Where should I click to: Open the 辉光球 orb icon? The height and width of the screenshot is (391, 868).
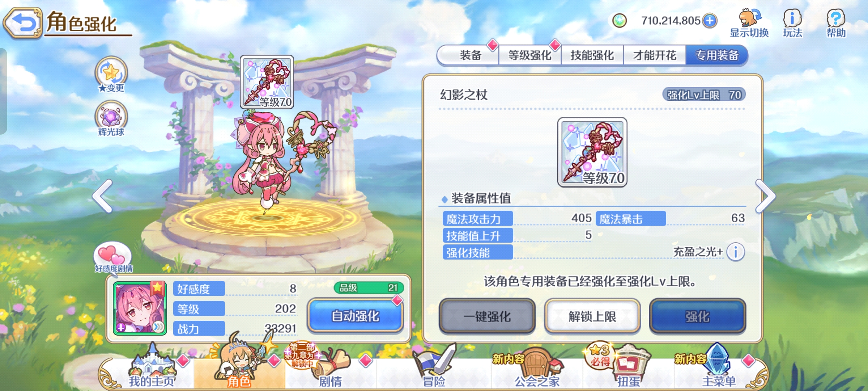pos(111,118)
